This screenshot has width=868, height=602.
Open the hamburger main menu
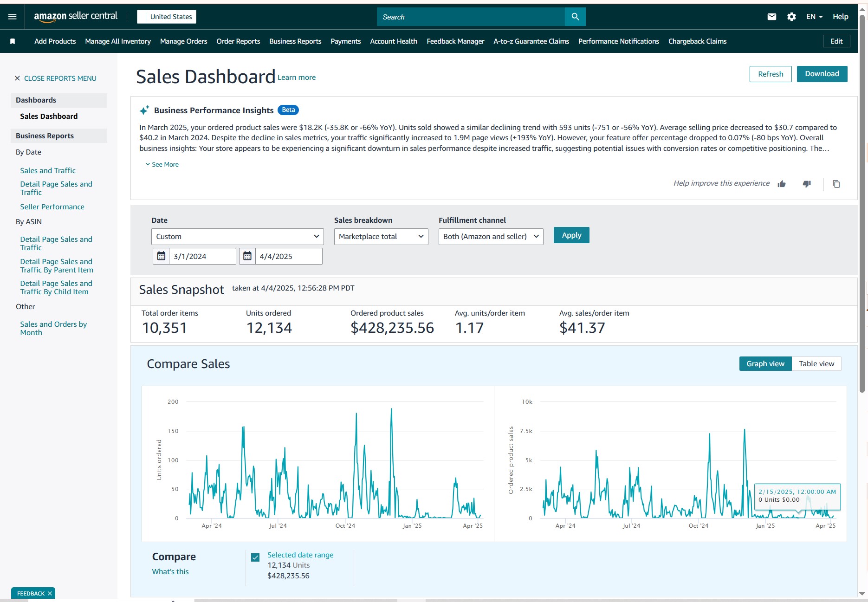coord(13,17)
